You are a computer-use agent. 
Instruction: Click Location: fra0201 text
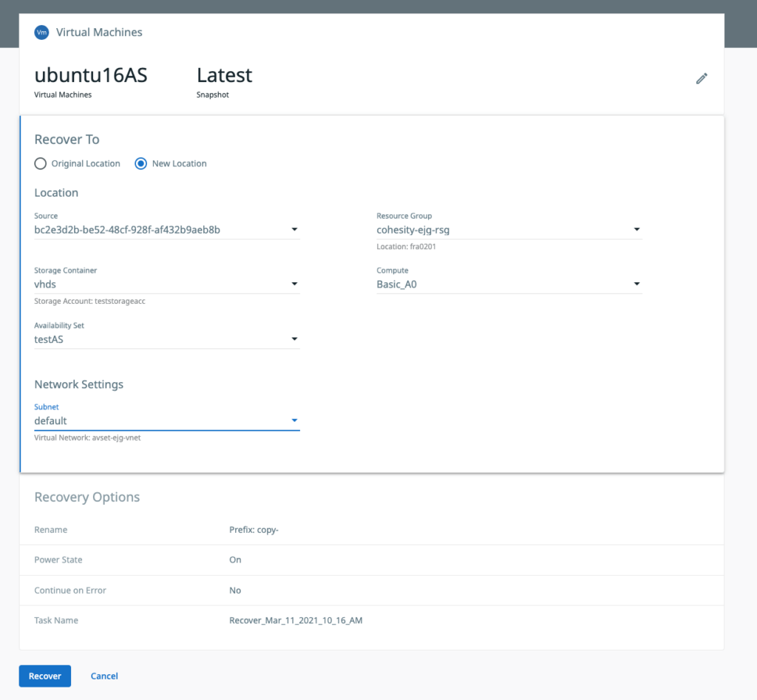(406, 247)
